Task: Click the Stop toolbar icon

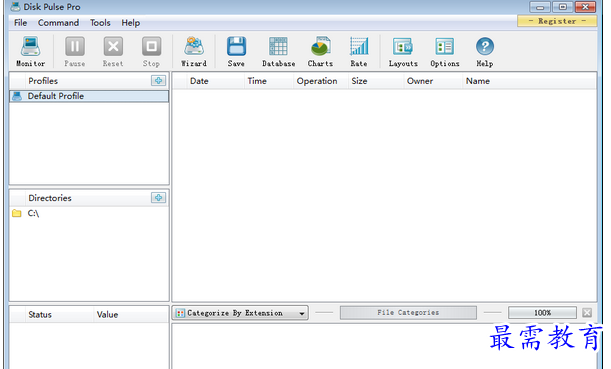Action: [x=151, y=47]
